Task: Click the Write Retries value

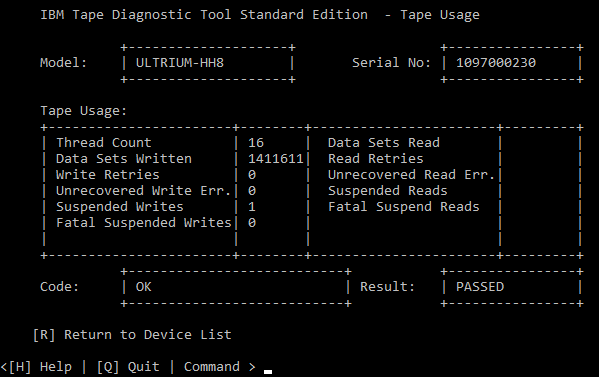Action: [x=252, y=175]
